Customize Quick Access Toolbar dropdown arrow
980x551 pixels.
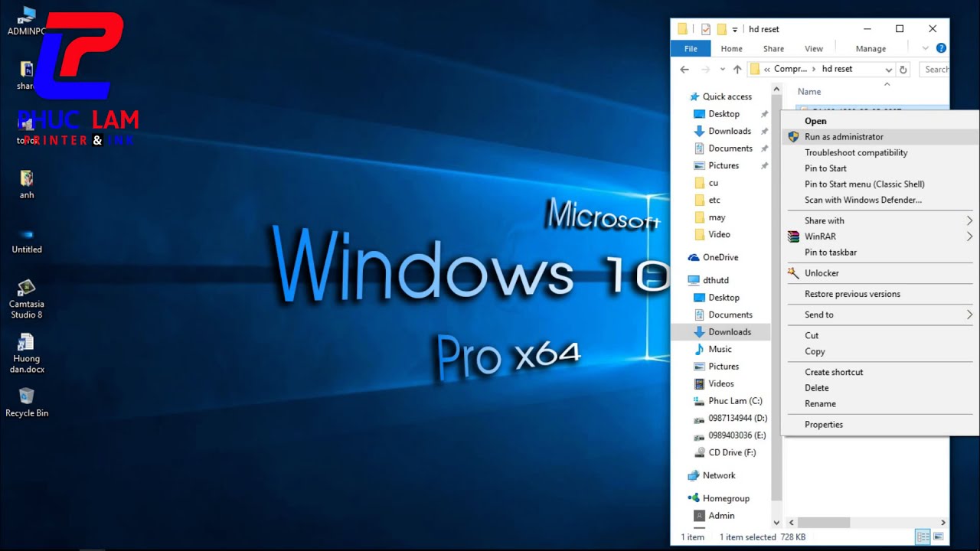735,29
